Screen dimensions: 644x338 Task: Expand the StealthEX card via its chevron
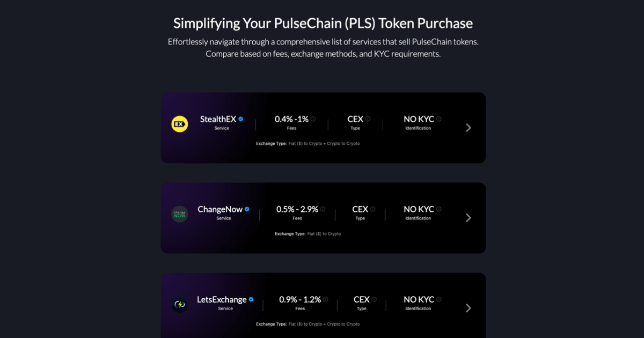pos(468,127)
